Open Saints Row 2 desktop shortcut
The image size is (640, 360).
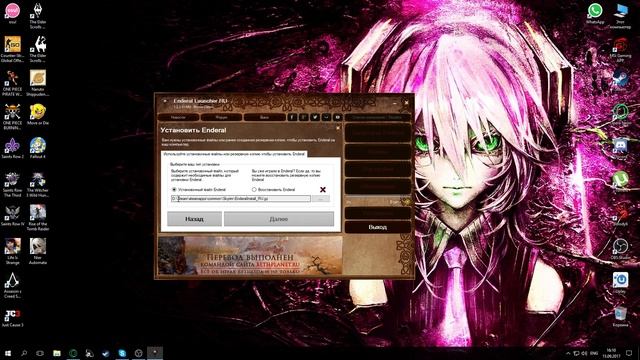12,149
